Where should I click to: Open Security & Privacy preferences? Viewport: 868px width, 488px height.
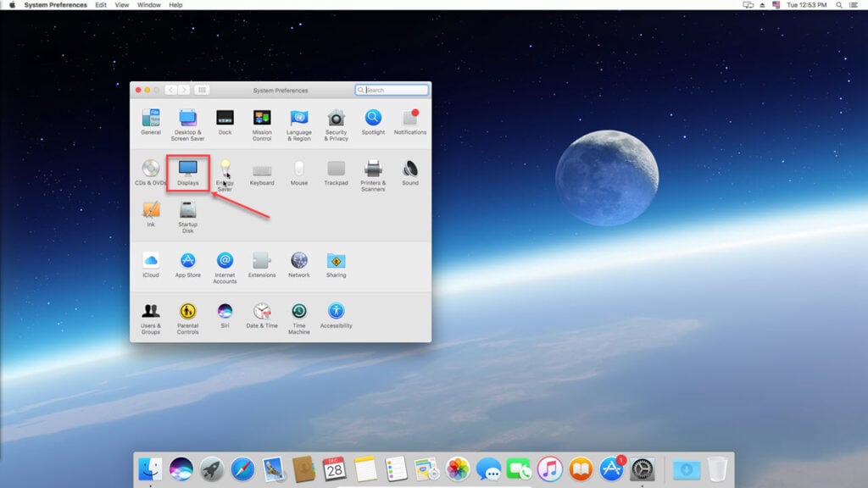click(x=336, y=125)
